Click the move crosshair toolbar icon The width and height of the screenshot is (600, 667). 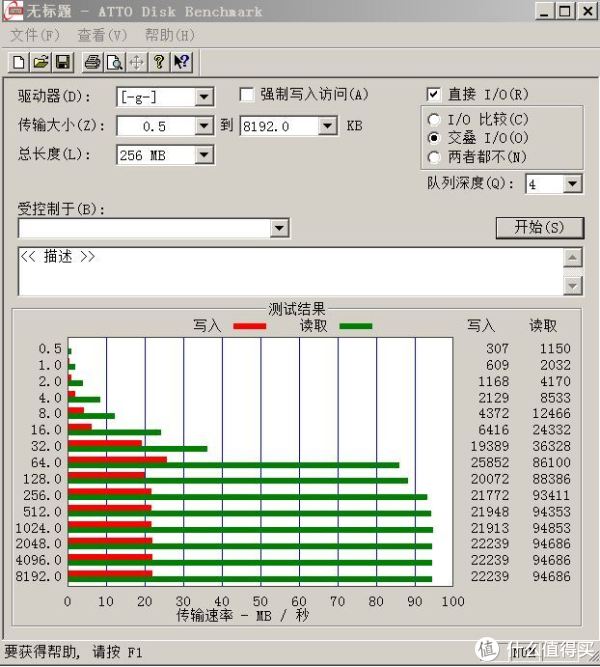pyautogui.click(x=137, y=63)
